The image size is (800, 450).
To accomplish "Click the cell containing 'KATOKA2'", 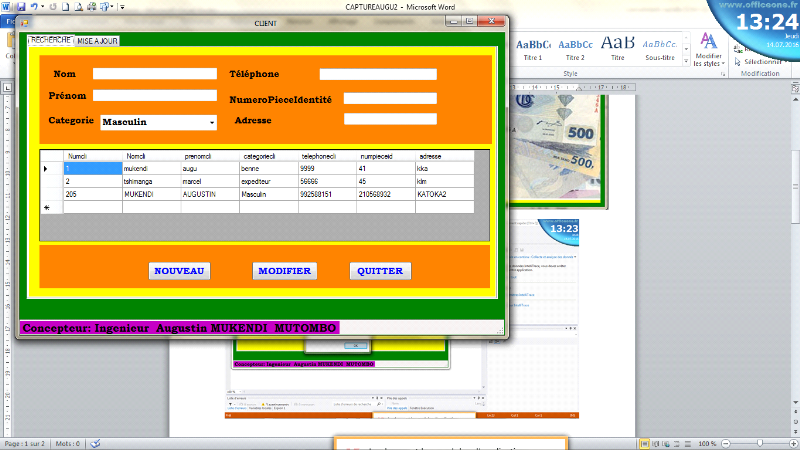I will click(444, 194).
